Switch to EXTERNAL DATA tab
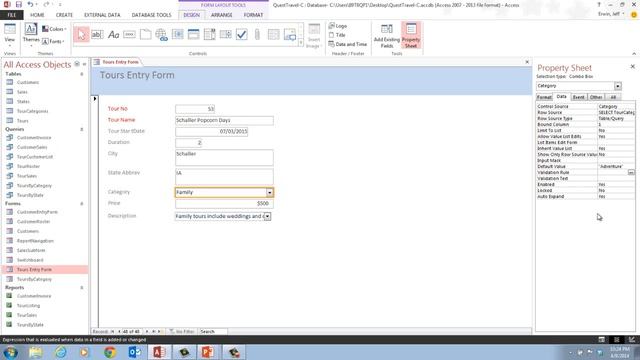The width and height of the screenshot is (640, 360). click(102, 15)
